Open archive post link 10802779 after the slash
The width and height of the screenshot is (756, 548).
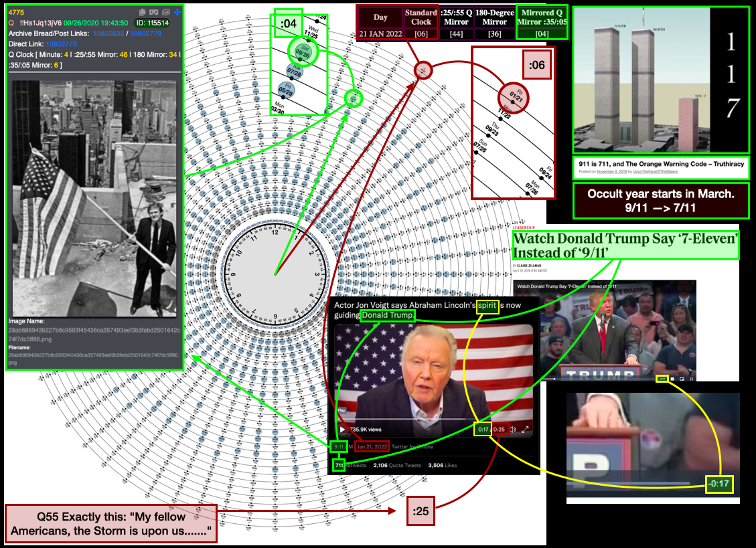click(x=145, y=33)
